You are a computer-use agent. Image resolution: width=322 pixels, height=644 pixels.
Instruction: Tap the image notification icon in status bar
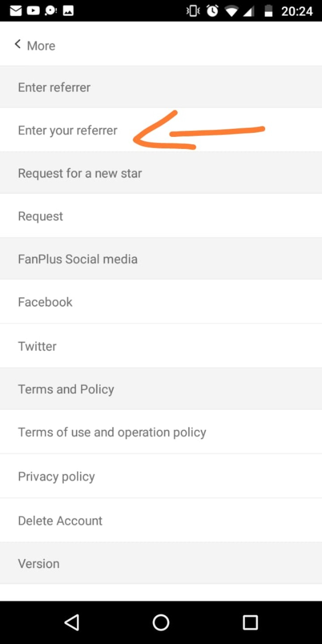(68, 11)
